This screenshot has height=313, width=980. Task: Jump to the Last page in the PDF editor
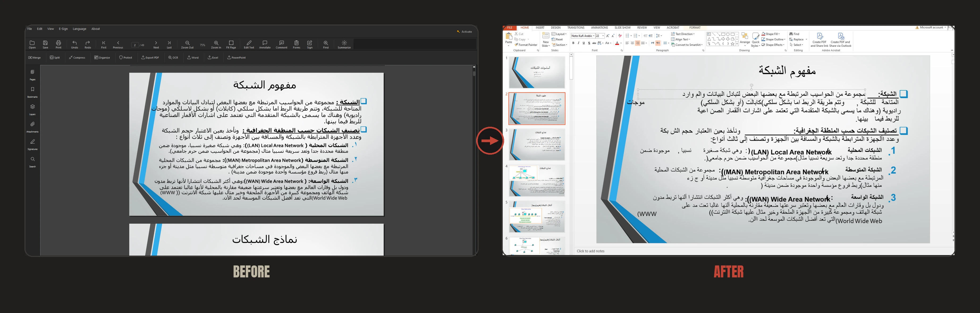click(x=169, y=44)
